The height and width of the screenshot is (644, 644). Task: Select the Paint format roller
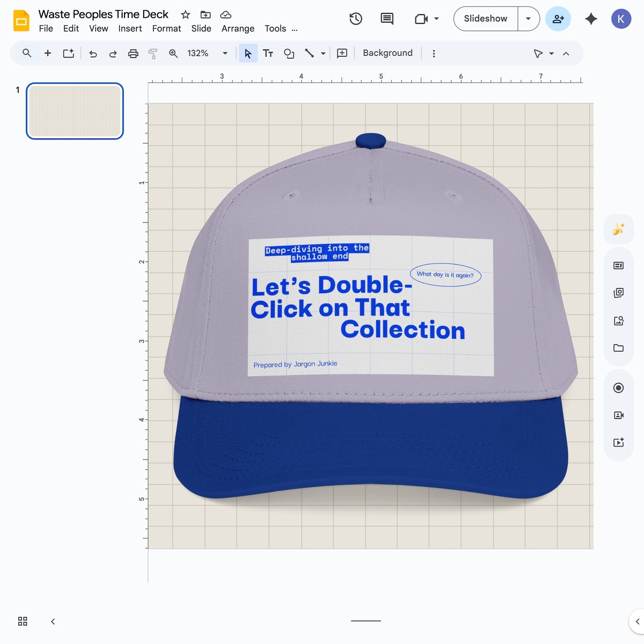pos(153,54)
